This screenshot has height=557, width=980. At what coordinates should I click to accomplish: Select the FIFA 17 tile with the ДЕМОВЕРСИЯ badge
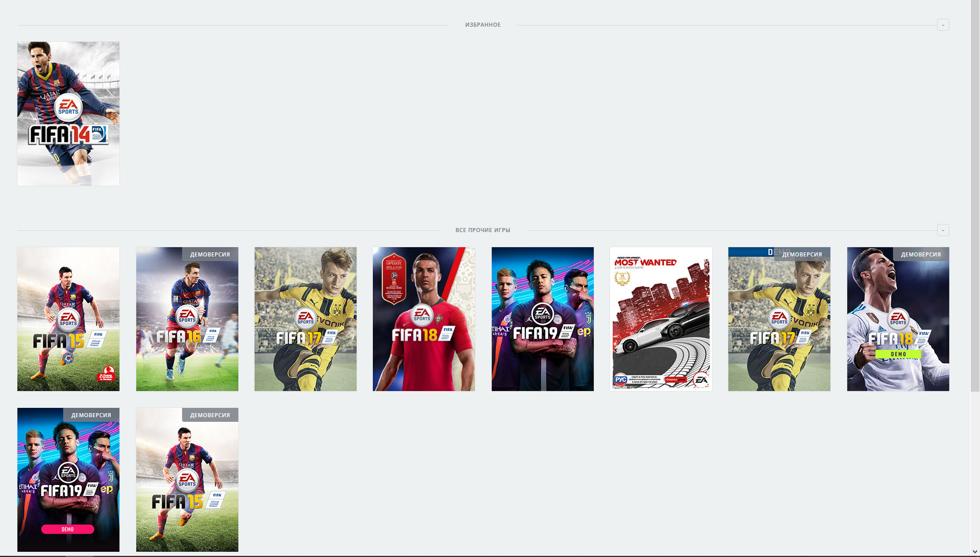779,319
